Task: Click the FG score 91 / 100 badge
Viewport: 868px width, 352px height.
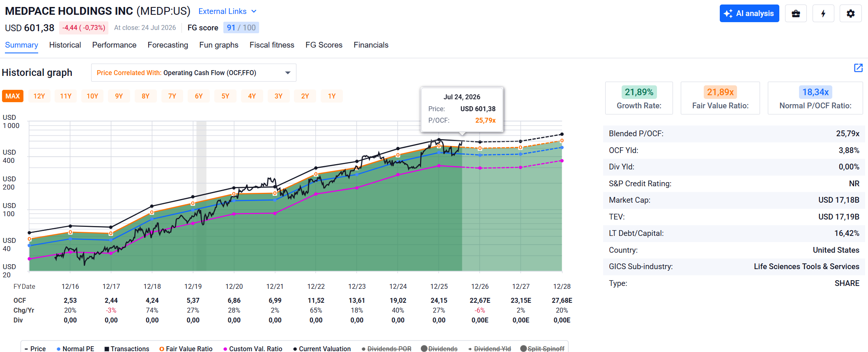Action: pos(241,27)
